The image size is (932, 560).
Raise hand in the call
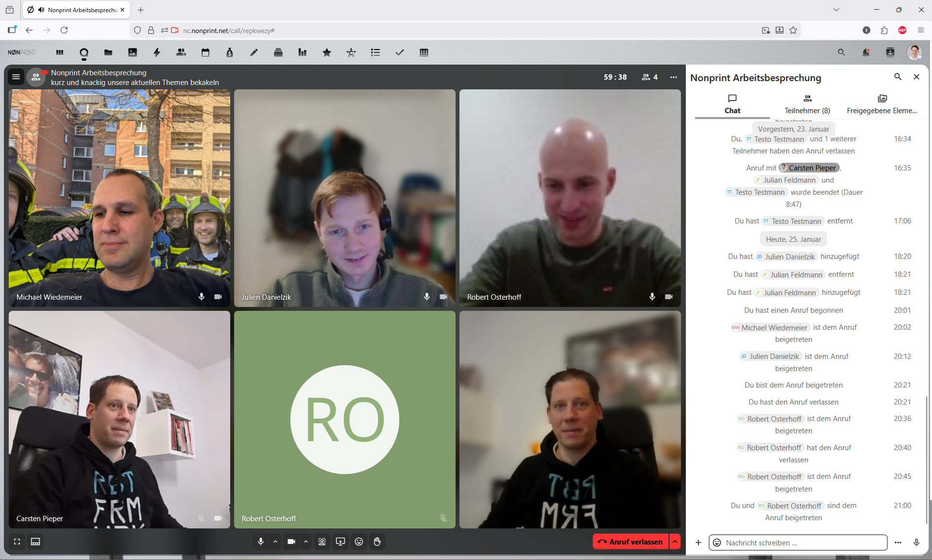coord(377,542)
